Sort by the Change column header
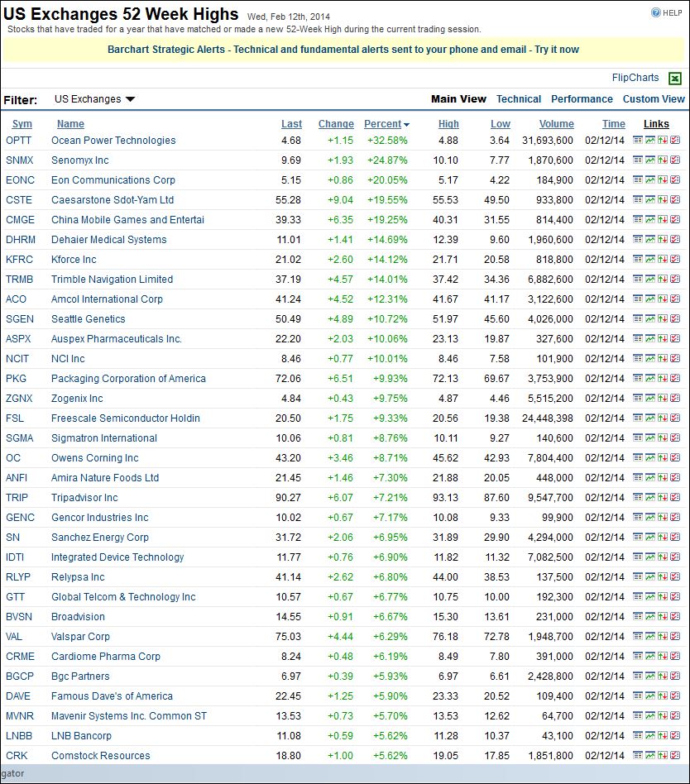 [x=336, y=124]
